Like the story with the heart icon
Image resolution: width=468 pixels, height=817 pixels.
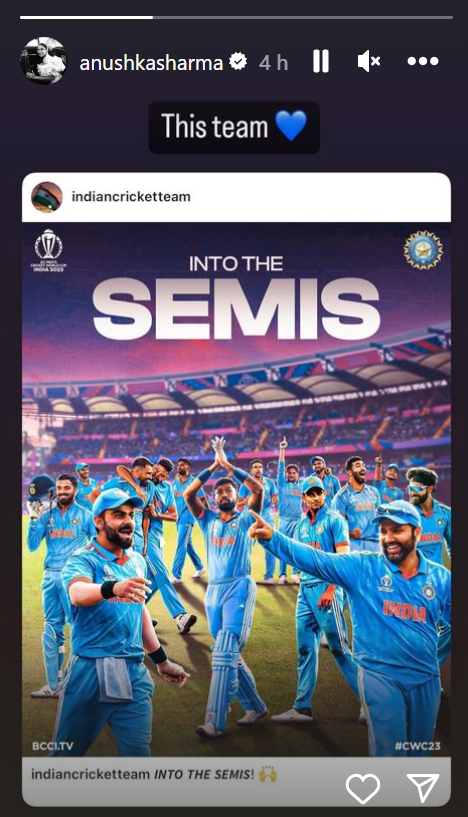(x=363, y=788)
